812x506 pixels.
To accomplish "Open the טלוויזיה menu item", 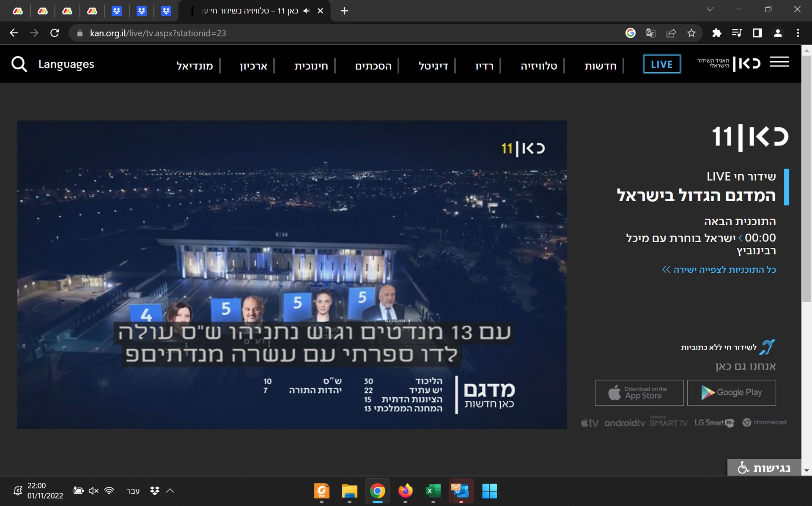I will click(539, 66).
